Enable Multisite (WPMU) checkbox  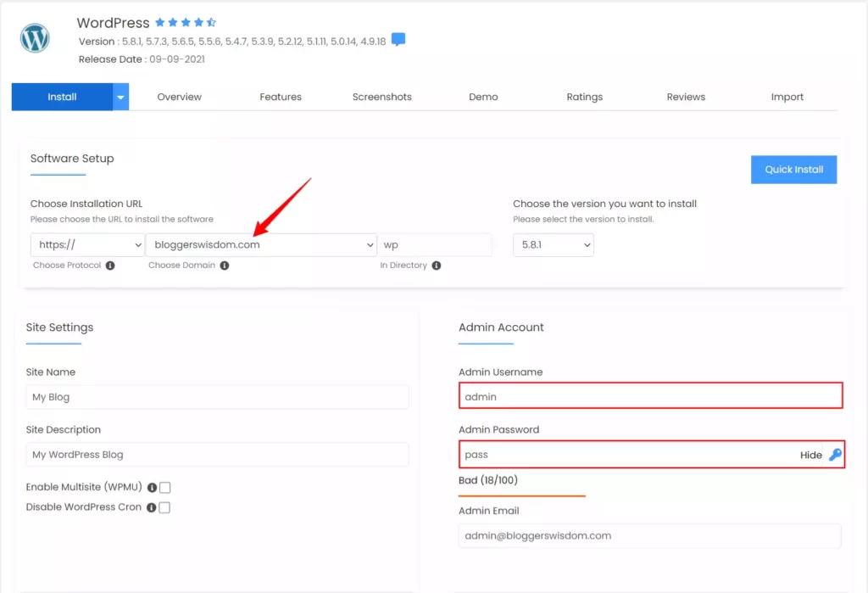tap(165, 487)
